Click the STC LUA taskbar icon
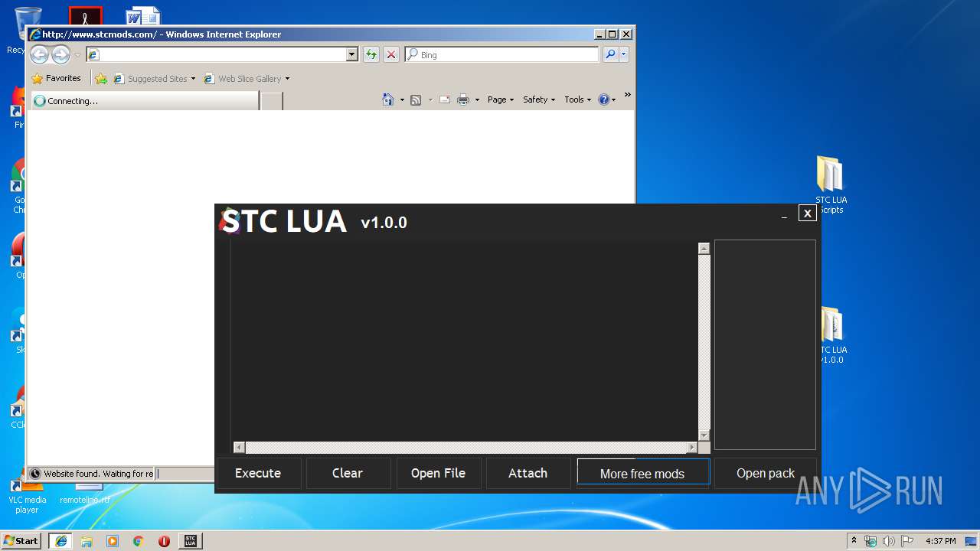Viewport: 980px width, 551px height. point(191,540)
